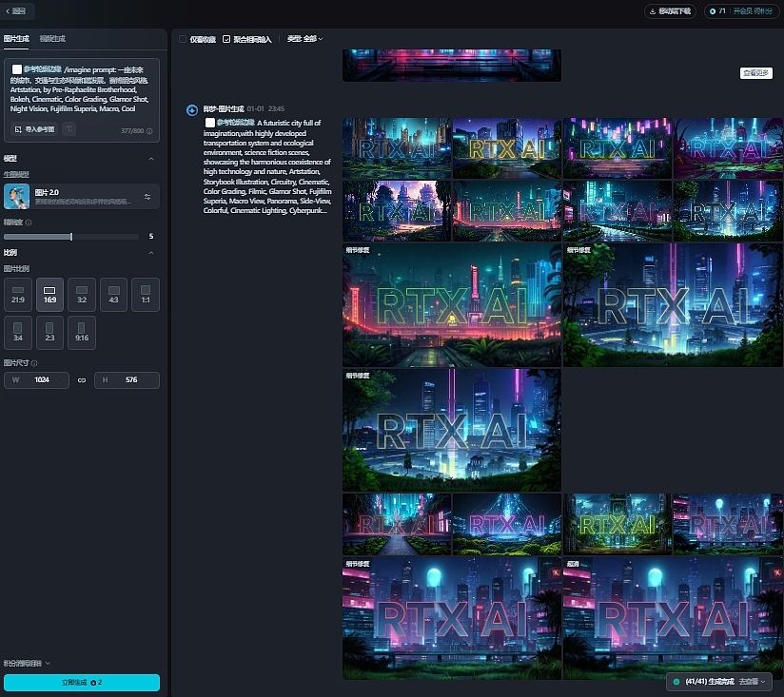Switch to the 图片生成 tab
The width and height of the screenshot is (784, 697).
(x=16, y=39)
